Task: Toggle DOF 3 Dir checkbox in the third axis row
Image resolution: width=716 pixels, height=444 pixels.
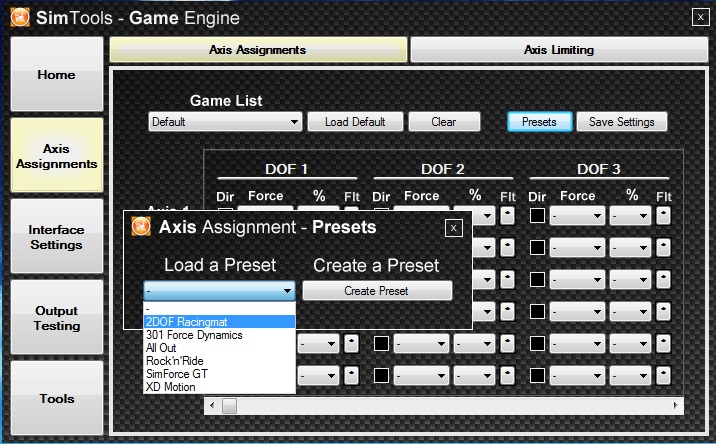Action: click(537, 280)
